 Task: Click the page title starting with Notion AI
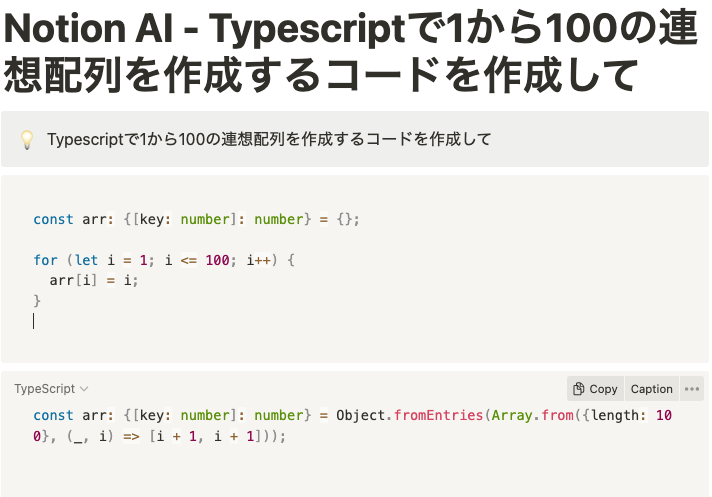350,51
